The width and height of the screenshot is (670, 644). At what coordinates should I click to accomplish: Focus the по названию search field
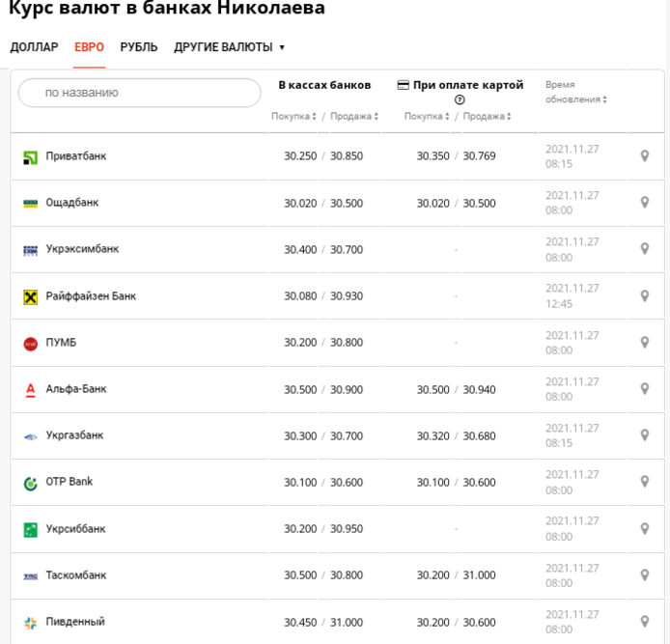click(x=139, y=93)
